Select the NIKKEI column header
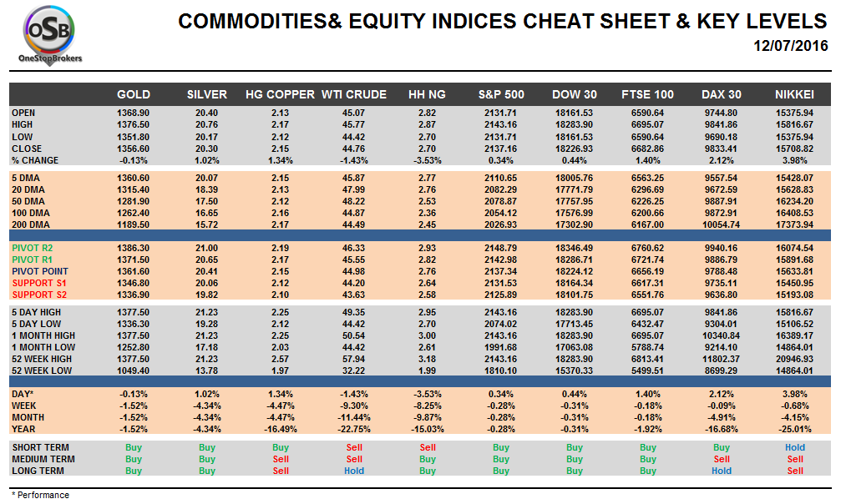Image resolution: width=846 pixels, height=504 pixels. (794, 94)
